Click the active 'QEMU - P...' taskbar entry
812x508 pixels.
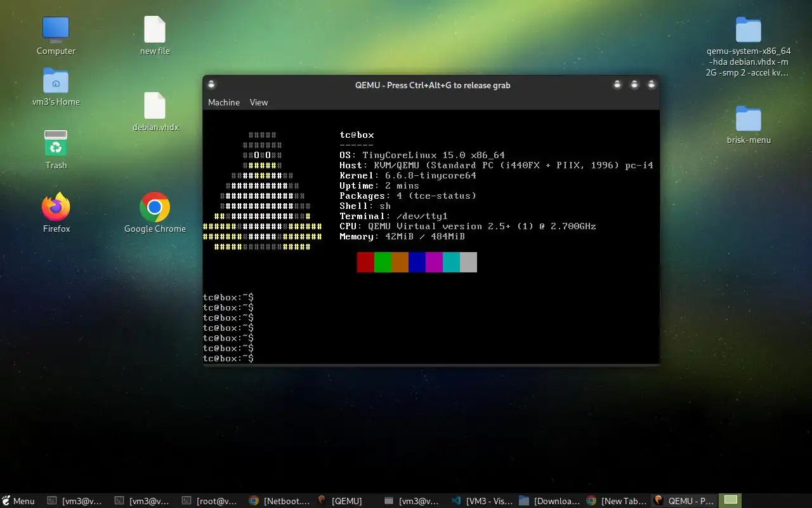click(684, 501)
